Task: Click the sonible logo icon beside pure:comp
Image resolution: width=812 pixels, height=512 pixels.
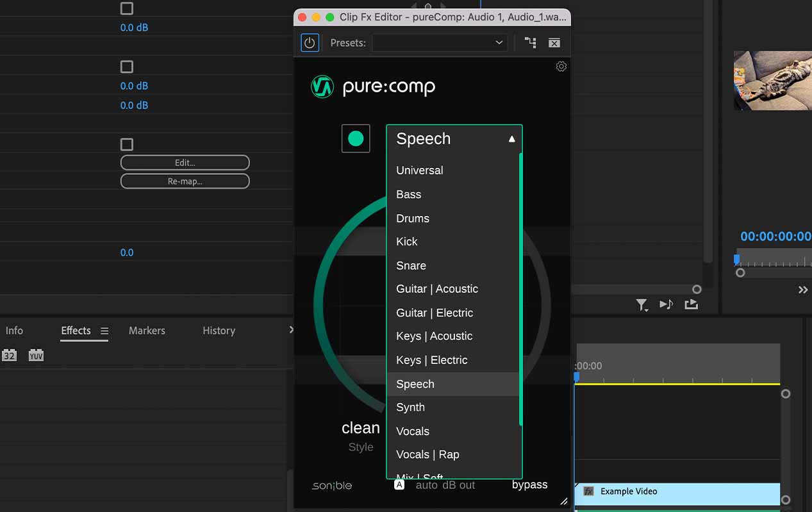Action: click(322, 87)
